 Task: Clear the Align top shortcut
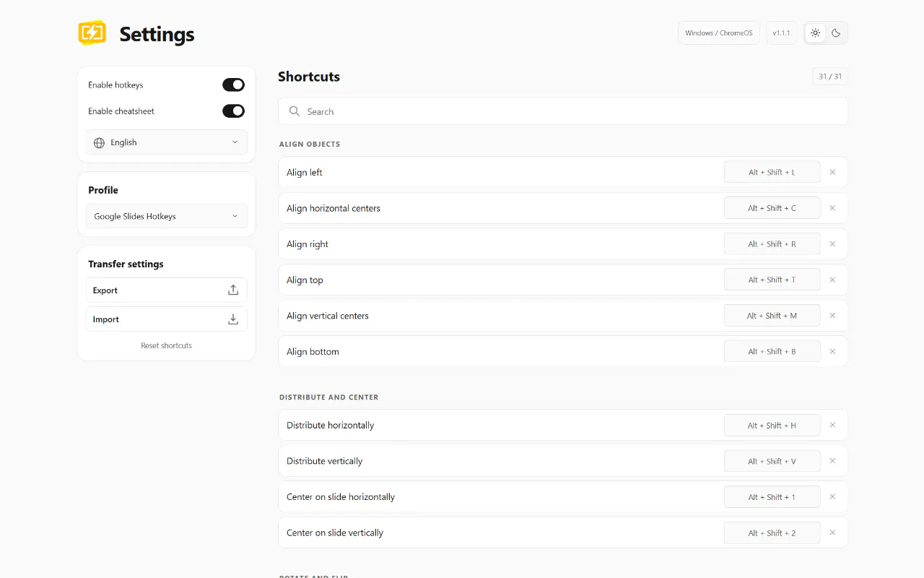[832, 280]
